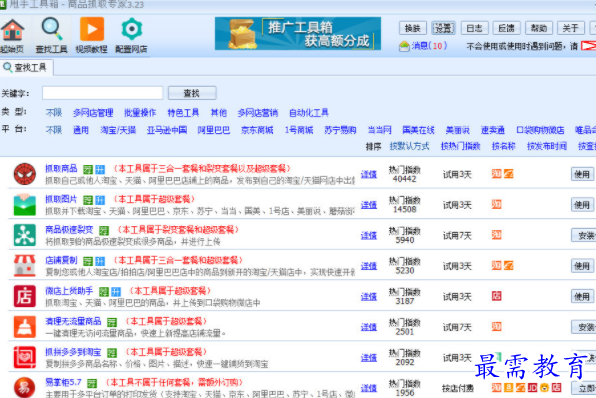Filter platform by 速卖通
This screenshot has width=596, height=398.
pyautogui.click(x=493, y=130)
